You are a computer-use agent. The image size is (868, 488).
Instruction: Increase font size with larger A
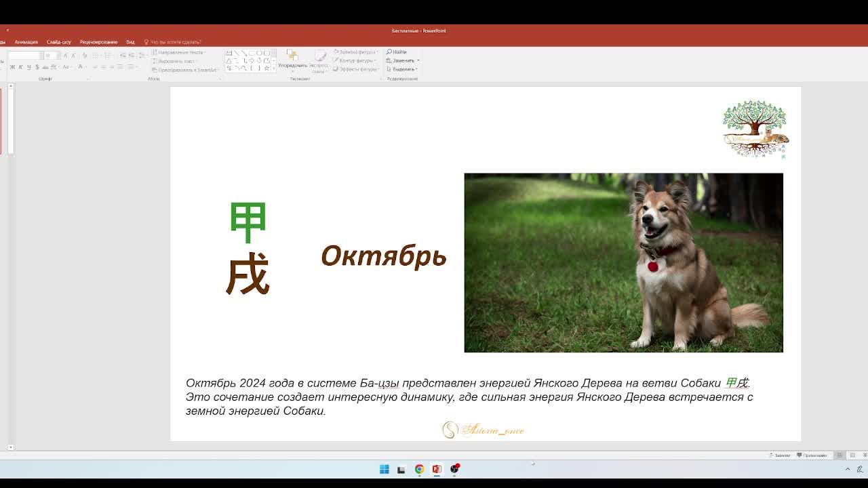(66, 56)
